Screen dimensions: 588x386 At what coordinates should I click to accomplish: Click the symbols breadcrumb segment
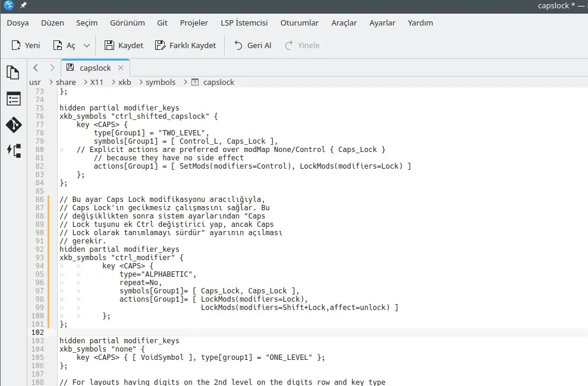161,83
